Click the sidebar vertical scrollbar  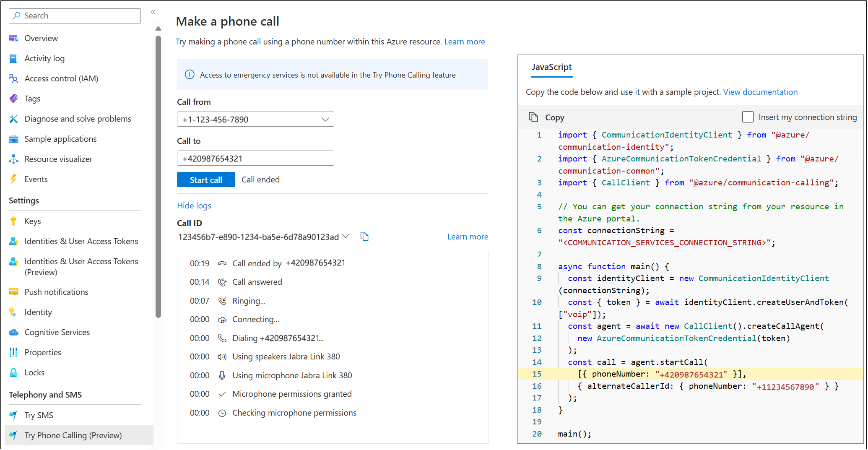click(x=158, y=176)
